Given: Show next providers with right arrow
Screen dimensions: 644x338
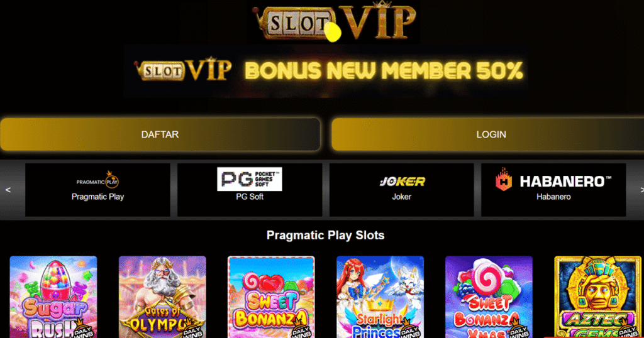Looking at the screenshot, I should click(641, 190).
